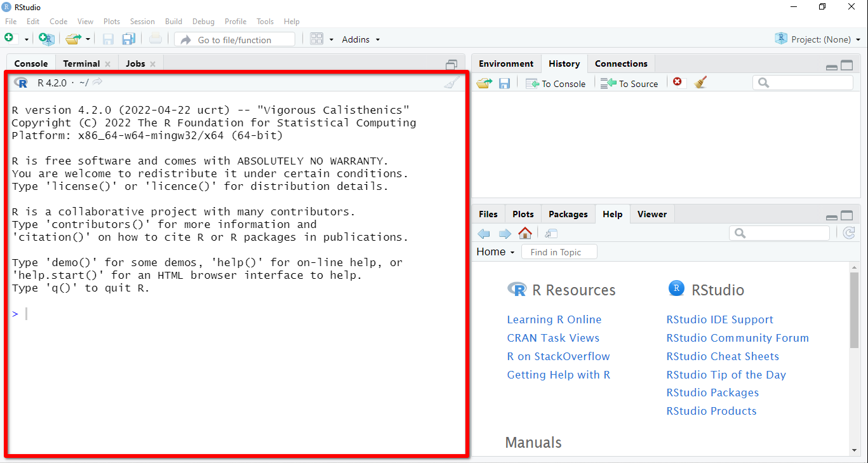This screenshot has height=463, width=868.
Task: Click the Save All documents icon
Action: [128, 39]
